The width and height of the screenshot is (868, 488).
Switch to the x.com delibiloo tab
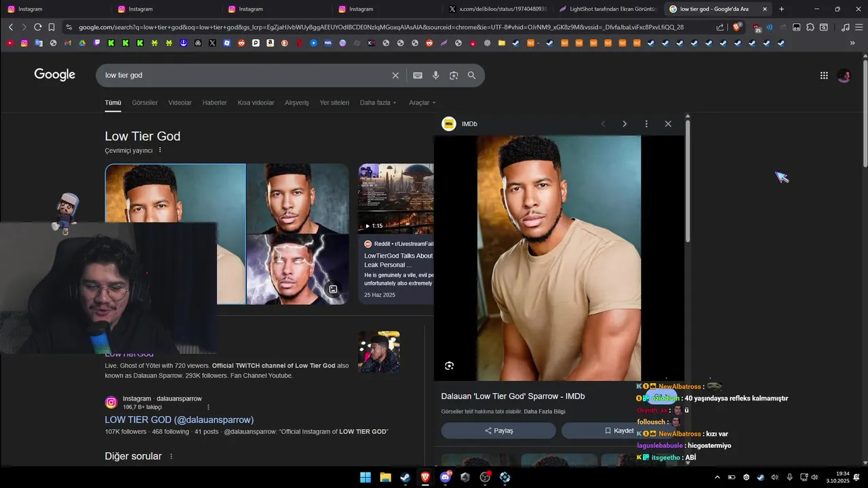tap(497, 9)
